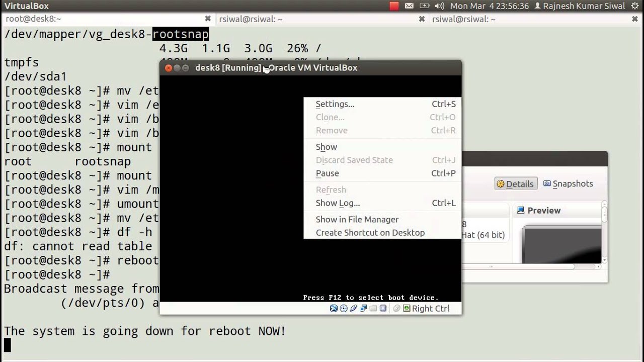Click the vertical scrollbar in VirtualBox Manager
Viewport: 644px width, 362px height.
tap(604, 231)
